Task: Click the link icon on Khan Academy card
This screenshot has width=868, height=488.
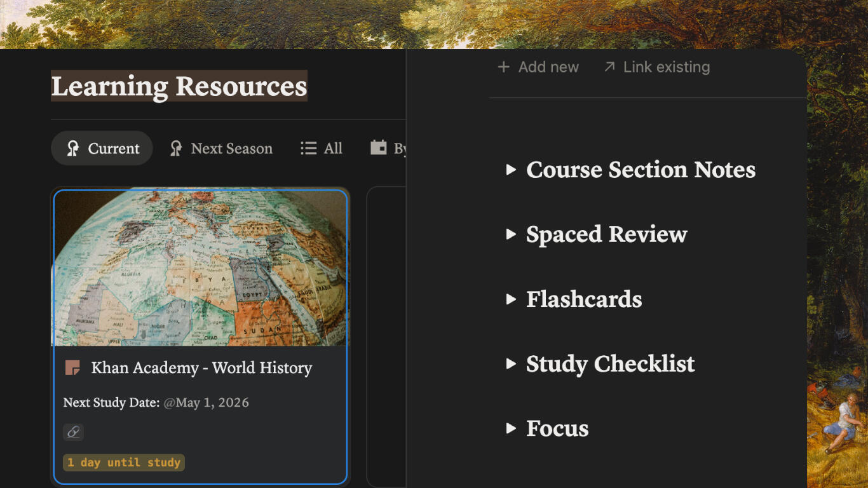Action: pyautogui.click(x=73, y=432)
